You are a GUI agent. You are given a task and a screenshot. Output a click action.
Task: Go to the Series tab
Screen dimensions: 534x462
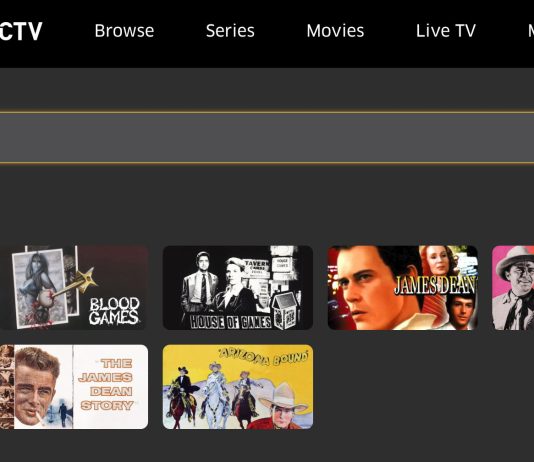[230, 31]
